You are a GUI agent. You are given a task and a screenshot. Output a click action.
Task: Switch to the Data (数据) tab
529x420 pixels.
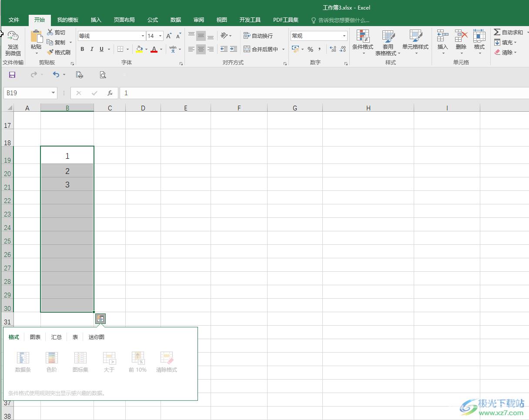[176, 20]
